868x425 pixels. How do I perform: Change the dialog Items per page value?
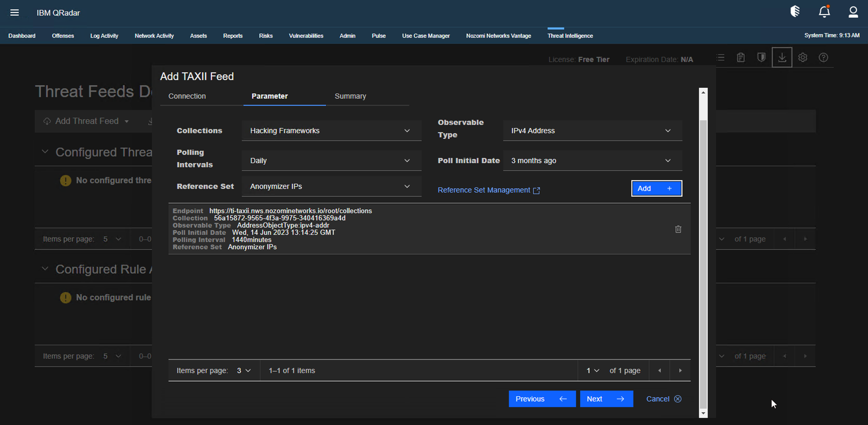(x=244, y=371)
